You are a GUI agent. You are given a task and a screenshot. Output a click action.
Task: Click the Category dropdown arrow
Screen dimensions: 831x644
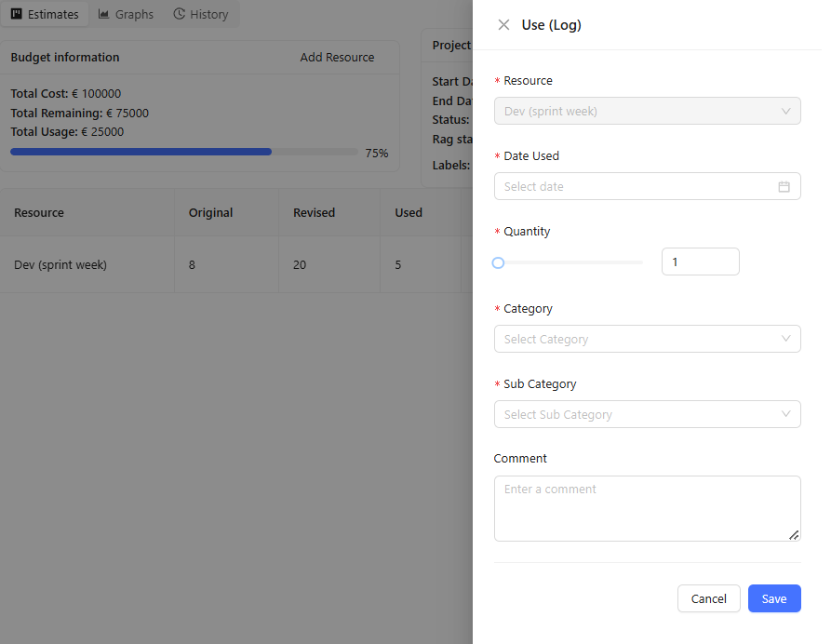[786, 340]
